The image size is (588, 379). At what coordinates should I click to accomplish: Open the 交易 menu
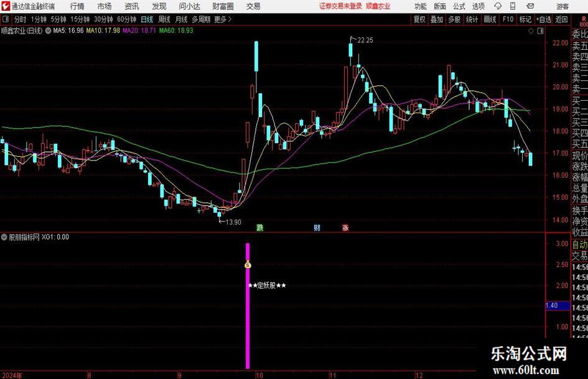(253, 6)
